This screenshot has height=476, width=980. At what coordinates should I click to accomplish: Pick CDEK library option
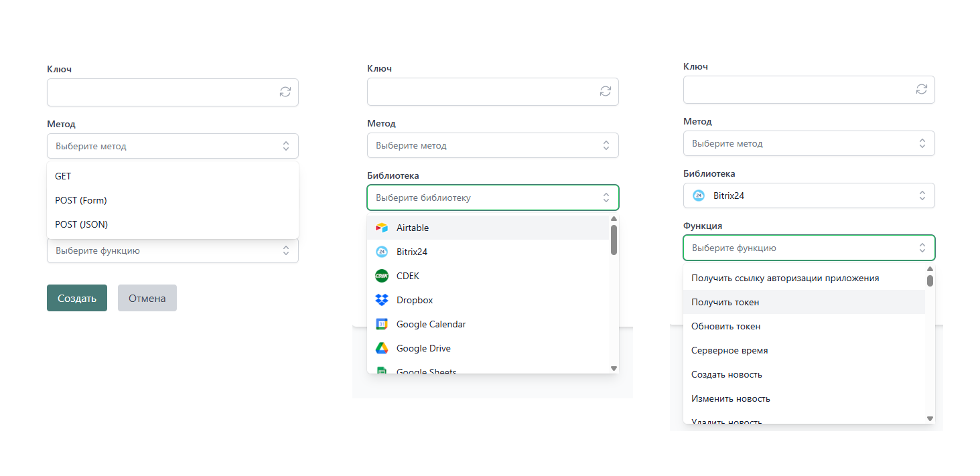pyautogui.click(x=488, y=276)
